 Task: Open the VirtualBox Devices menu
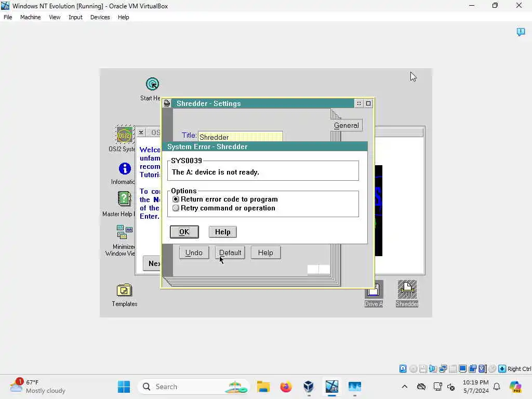pyautogui.click(x=100, y=17)
